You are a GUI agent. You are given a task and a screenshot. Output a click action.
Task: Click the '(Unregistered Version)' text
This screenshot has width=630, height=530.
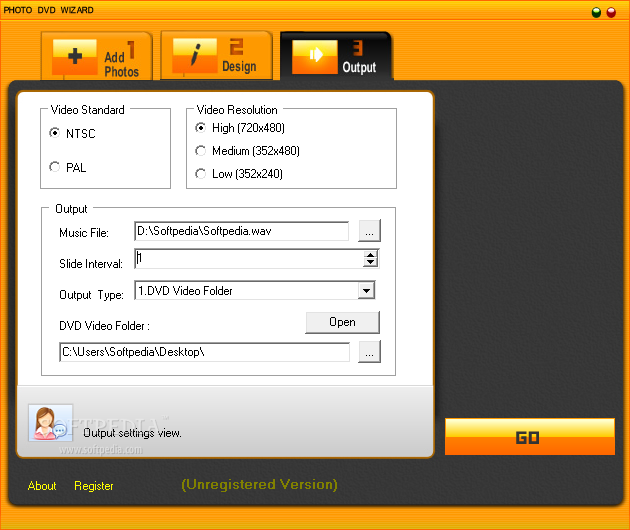pyautogui.click(x=259, y=485)
